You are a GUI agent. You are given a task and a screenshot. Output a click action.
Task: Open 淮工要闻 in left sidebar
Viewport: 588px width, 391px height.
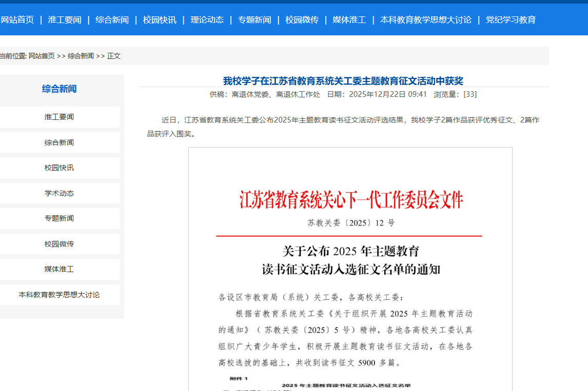(x=59, y=117)
